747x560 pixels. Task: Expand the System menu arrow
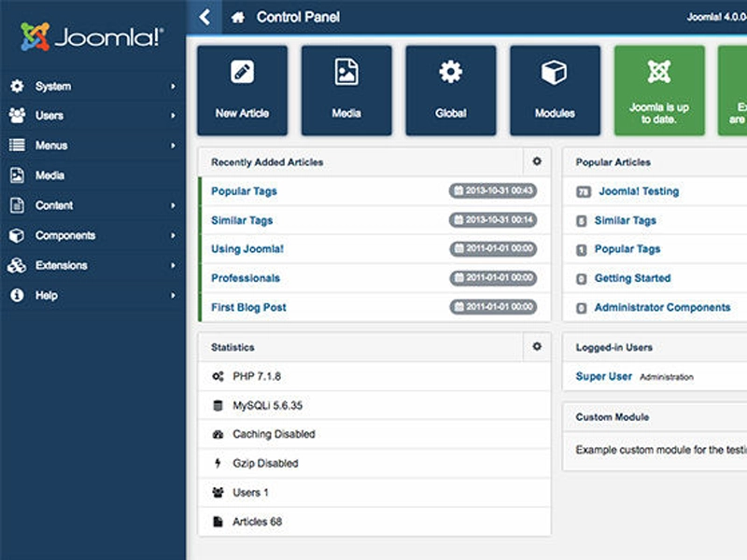(x=173, y=86)
